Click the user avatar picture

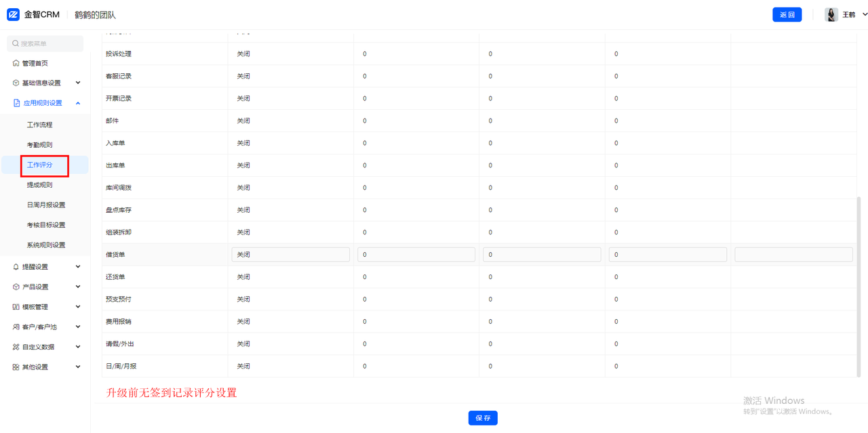[x=831, y=15]
